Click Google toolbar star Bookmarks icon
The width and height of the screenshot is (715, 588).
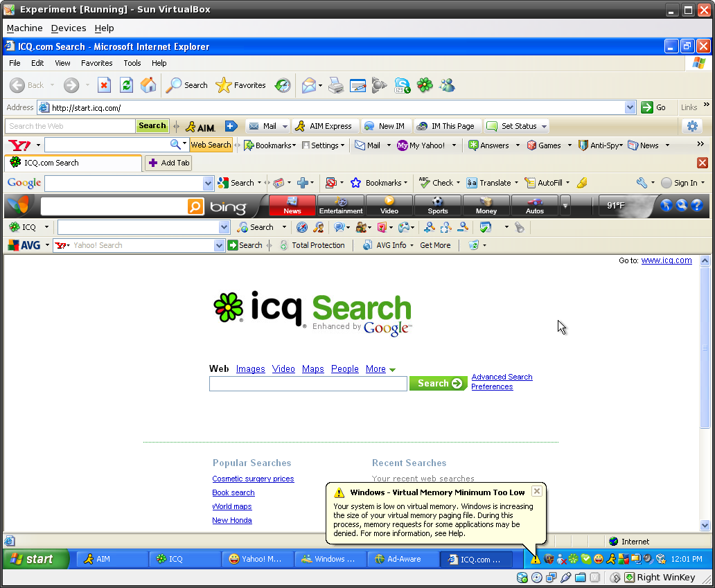point(355,183)
